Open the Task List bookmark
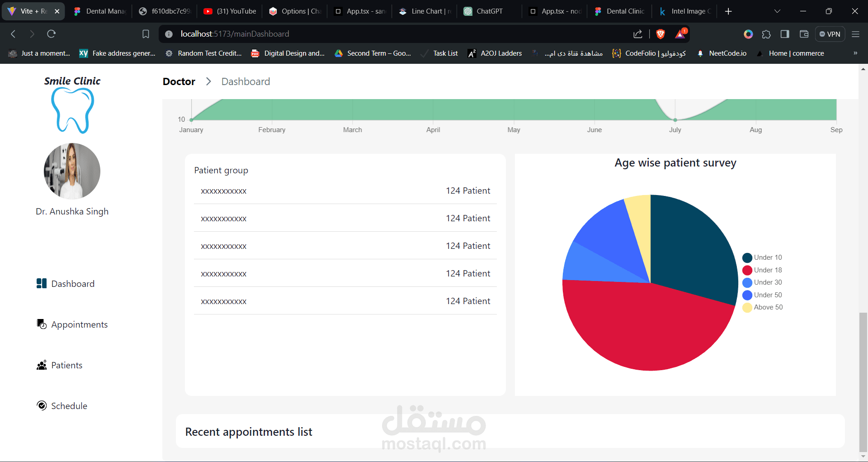This screenshot has height=462, width=868. (439, 53)
